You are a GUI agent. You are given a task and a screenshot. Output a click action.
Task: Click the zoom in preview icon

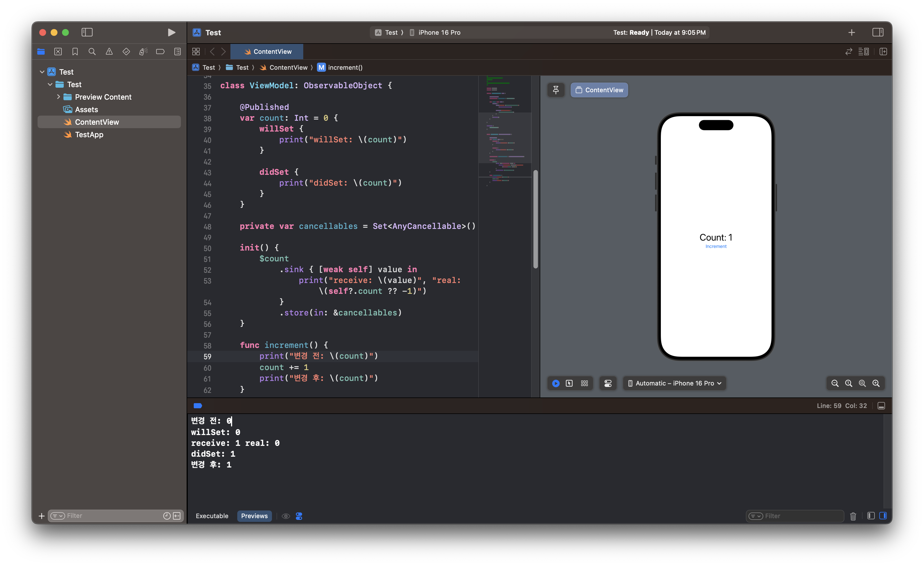click(x=876, y=383)
